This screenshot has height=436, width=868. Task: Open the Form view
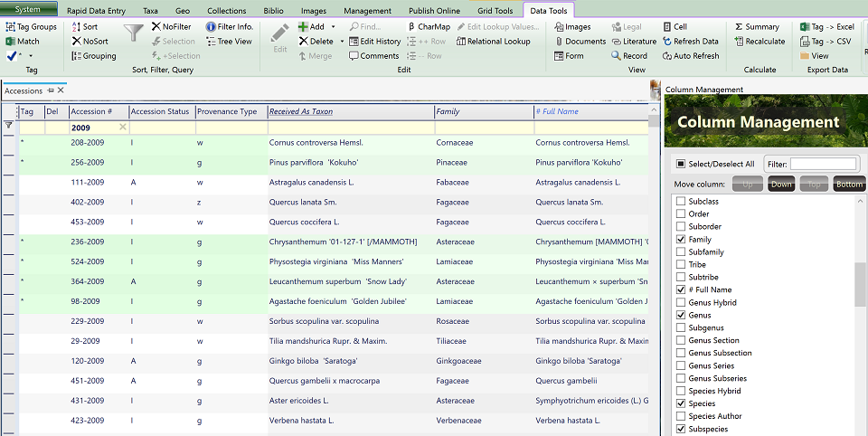(569, 55)
